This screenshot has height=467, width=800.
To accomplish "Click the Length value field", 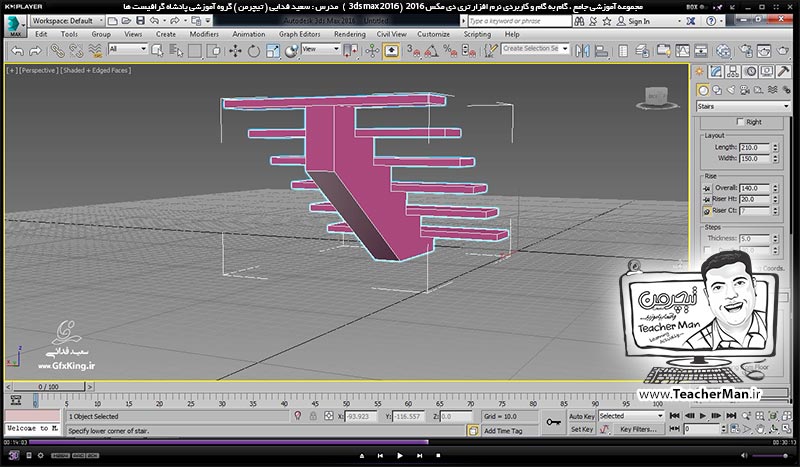I will pyautogui.click(x=755, y=148).
